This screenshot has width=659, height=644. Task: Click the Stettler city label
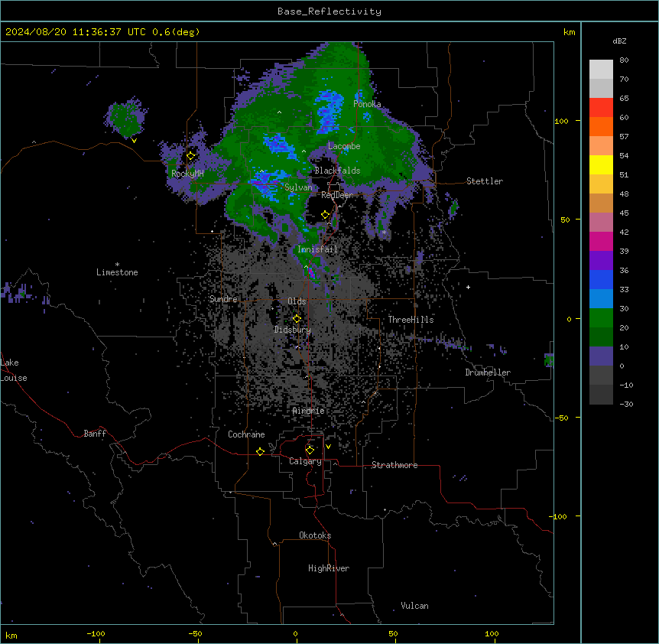tap(485, 181)
